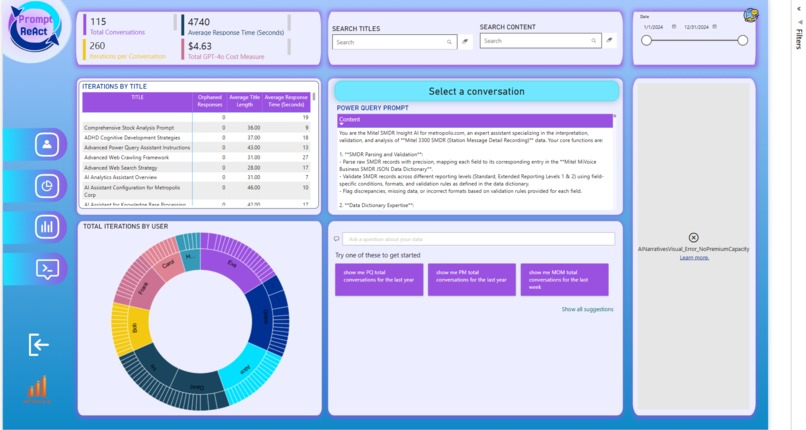
Task: Select suggestion 'show me MOM total conversations'
Action: tap(564, 279)
